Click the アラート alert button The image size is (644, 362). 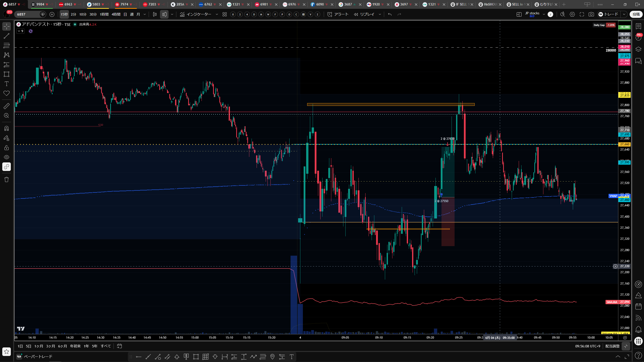338,14
